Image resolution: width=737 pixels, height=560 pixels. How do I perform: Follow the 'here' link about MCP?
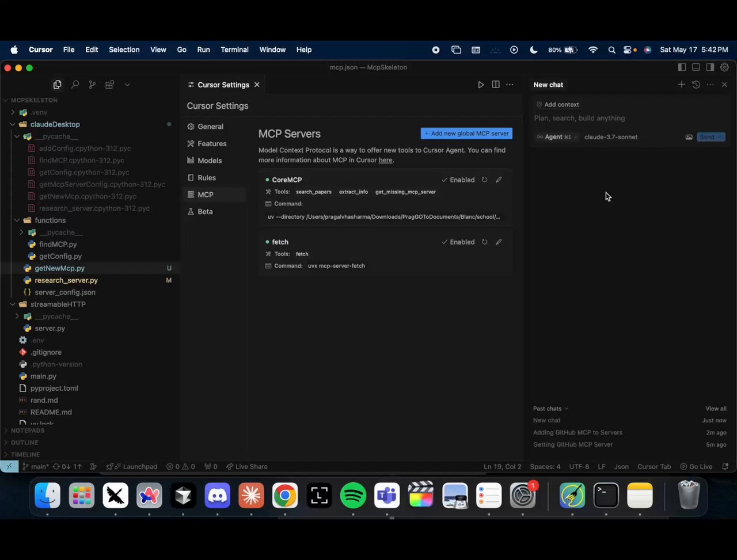[385, 160]
